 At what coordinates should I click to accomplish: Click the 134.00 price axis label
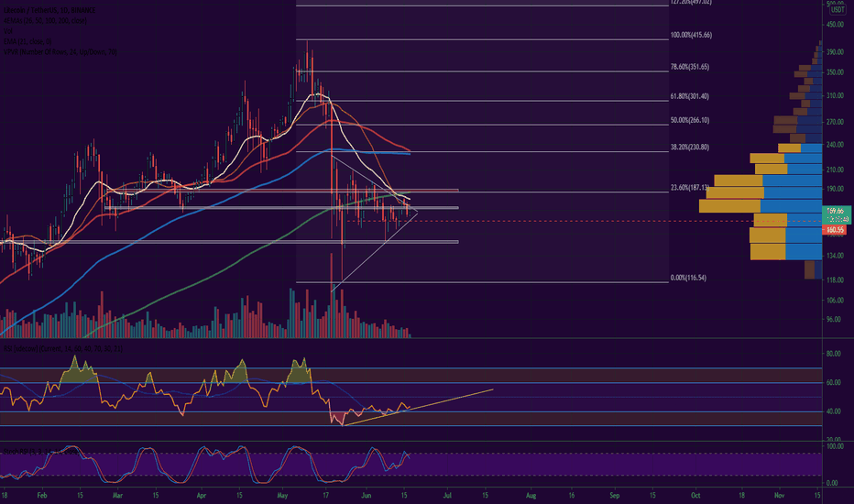point(835,256)
